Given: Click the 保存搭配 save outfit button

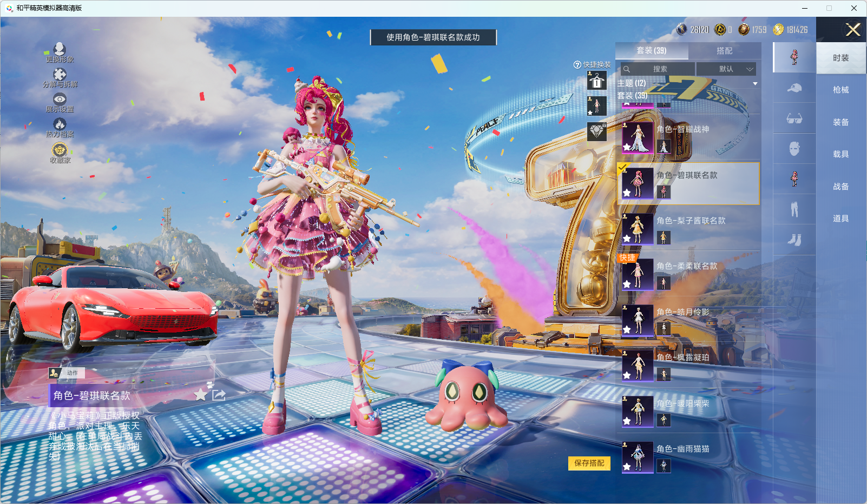Looking at the screenshot, I should click(589, 463).
